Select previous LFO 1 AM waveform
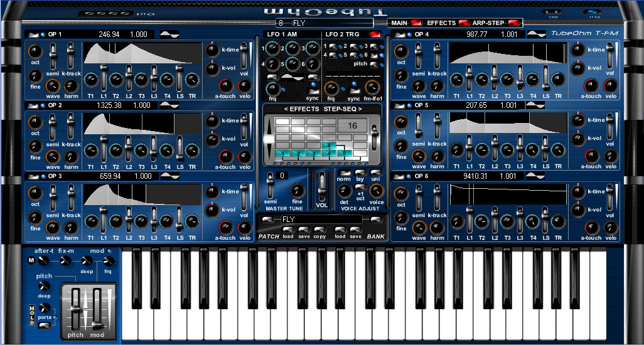 (272, 77)
